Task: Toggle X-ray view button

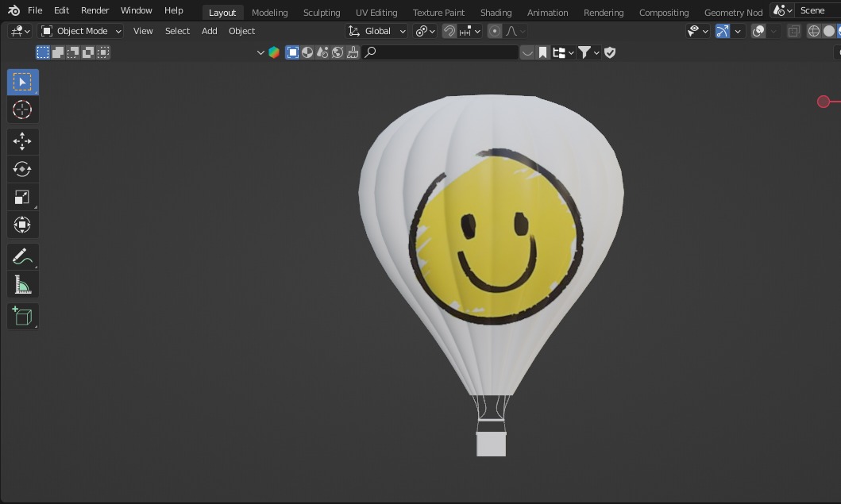Action: pos(794,31)
